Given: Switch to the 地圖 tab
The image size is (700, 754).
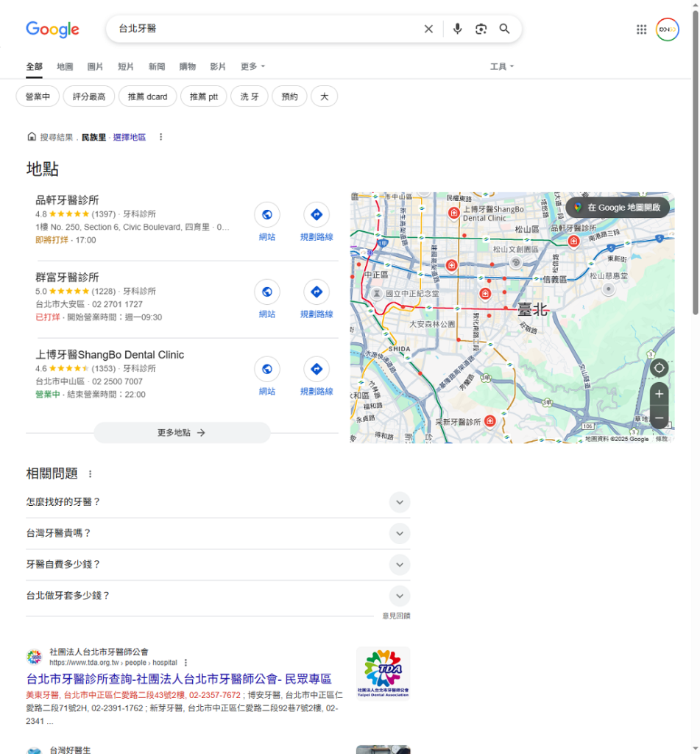Looking at the screenshot, I should pos(65,66).
